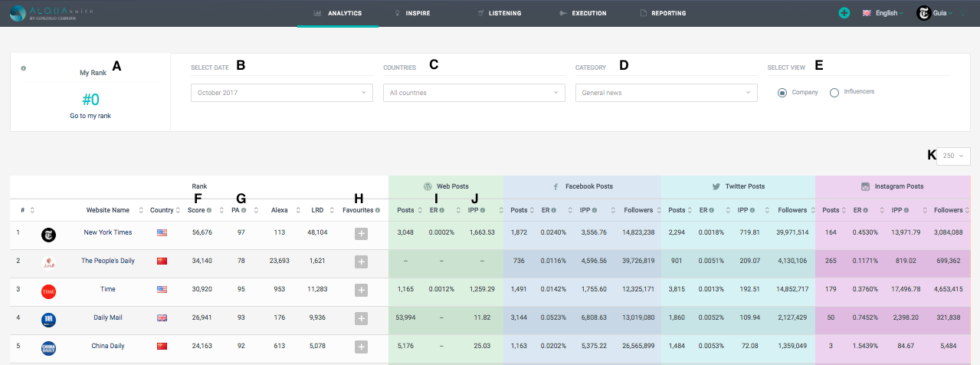
Task: Add Time to favourites
Action: click(361, 288)
